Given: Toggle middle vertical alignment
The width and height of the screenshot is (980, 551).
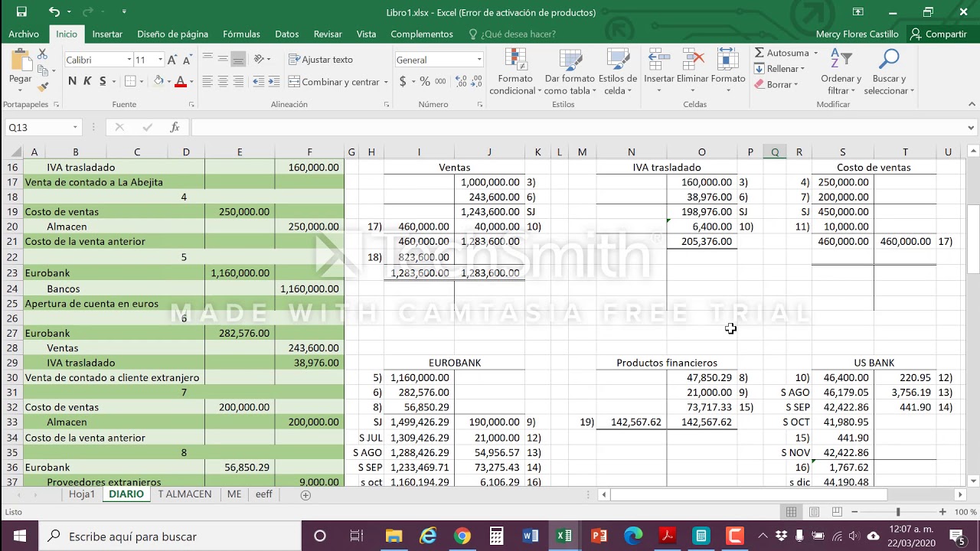Looking at the screenshot, I should pyautogui.click(x=223, y=59).
